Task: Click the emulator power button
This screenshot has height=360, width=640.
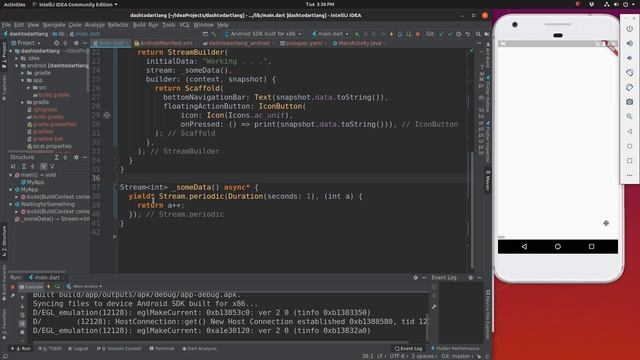Action: (629, 29)
